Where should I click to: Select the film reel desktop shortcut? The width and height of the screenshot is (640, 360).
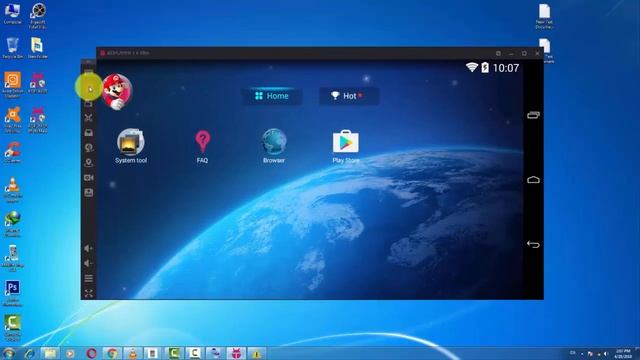38,16
